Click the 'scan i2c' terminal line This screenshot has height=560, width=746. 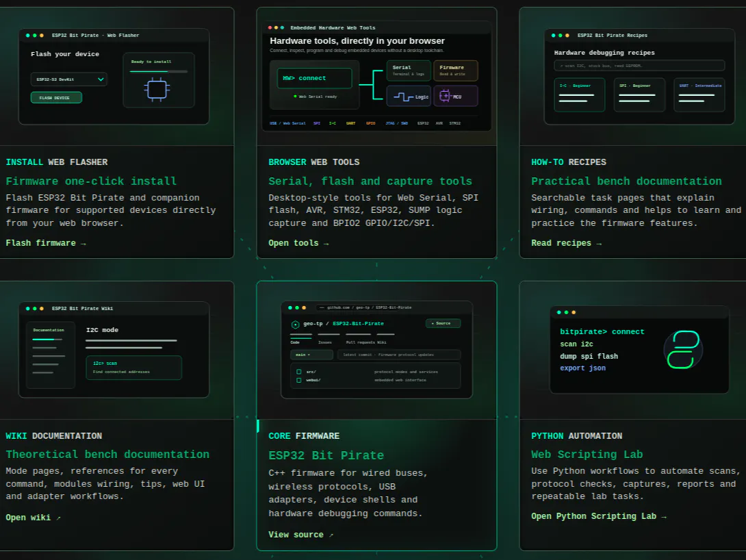pyautogui.click(x=576, y=344)
